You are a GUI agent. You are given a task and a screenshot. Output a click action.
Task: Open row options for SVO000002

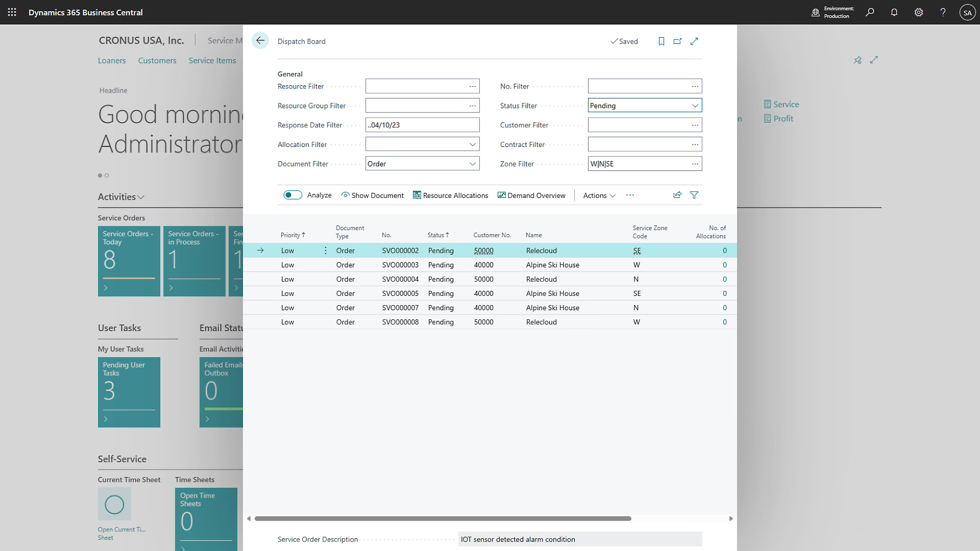tap(325, 250)
